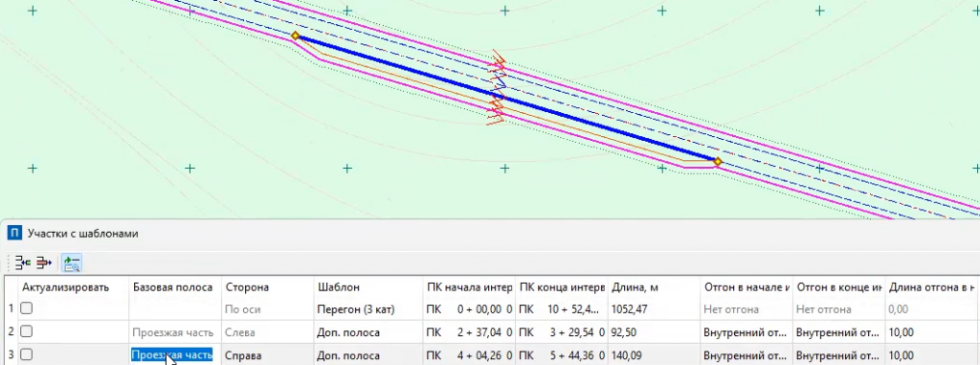Select row number 2 header
980x365 pixels.
coord(11,332)
